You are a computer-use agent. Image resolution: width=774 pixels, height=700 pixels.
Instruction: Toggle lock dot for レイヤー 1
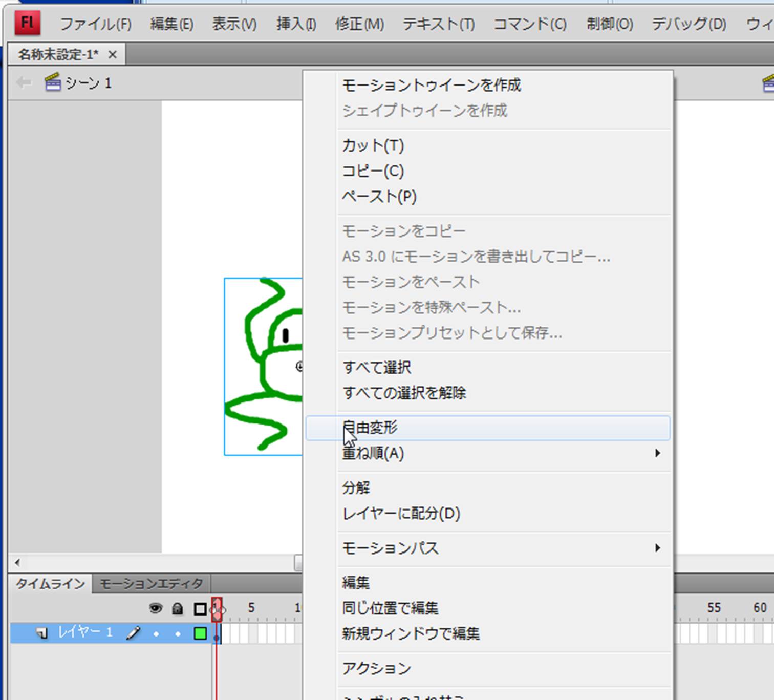(178, 634)
